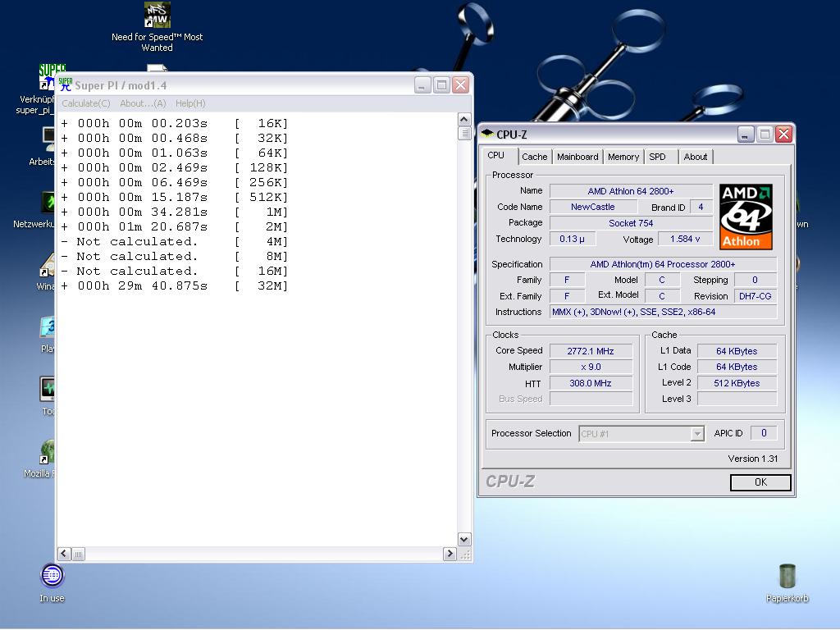
Task: Open the Arbeitsplatz desktop icon
Action: click(48, 139)
